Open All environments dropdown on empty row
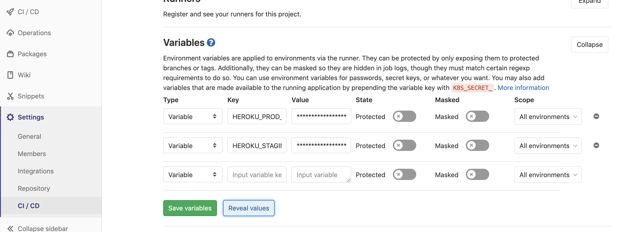Image resolution: width=644 pixels, height=232 pixels. click(x=548, y=174)
